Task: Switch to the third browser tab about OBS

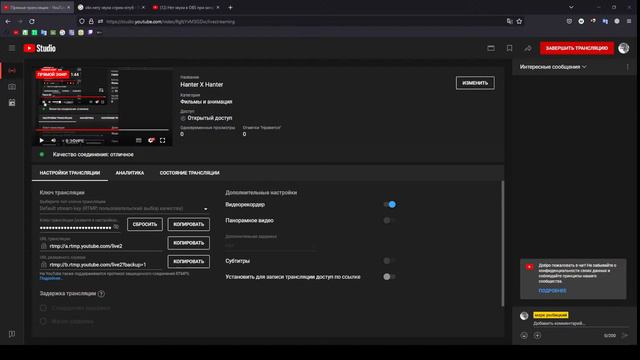Action: tap(186, 7)
